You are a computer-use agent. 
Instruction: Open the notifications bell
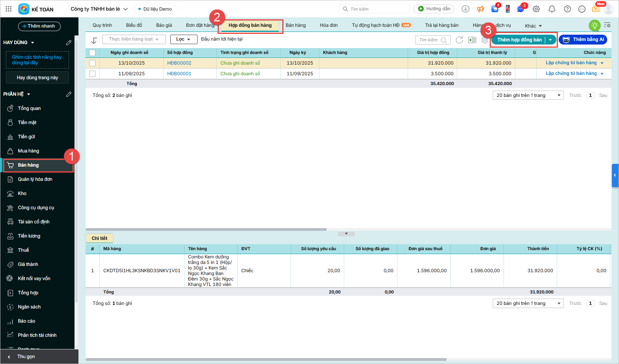[552, 9]
